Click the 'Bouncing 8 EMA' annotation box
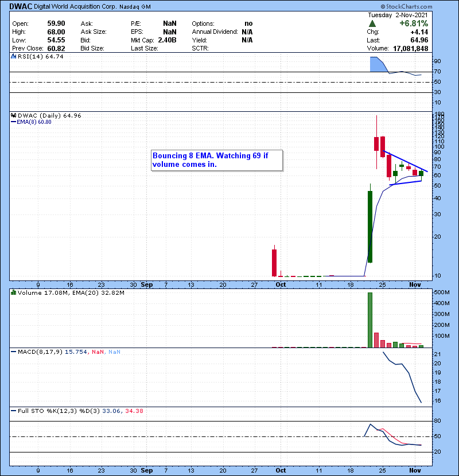Screen dimensions: 459x476 click(x=217, y=160)
